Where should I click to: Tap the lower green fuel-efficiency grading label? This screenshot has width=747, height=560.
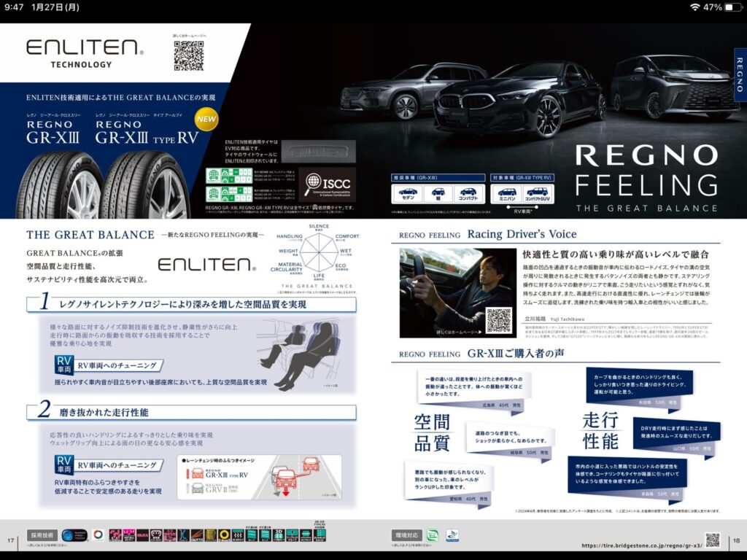(228, 194)
